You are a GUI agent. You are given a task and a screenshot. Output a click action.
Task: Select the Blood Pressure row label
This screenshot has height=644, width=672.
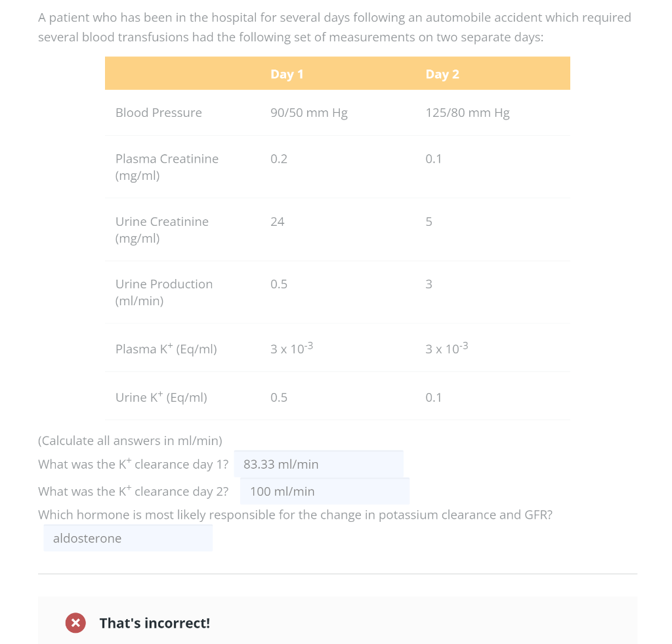[x=159, y=113]
